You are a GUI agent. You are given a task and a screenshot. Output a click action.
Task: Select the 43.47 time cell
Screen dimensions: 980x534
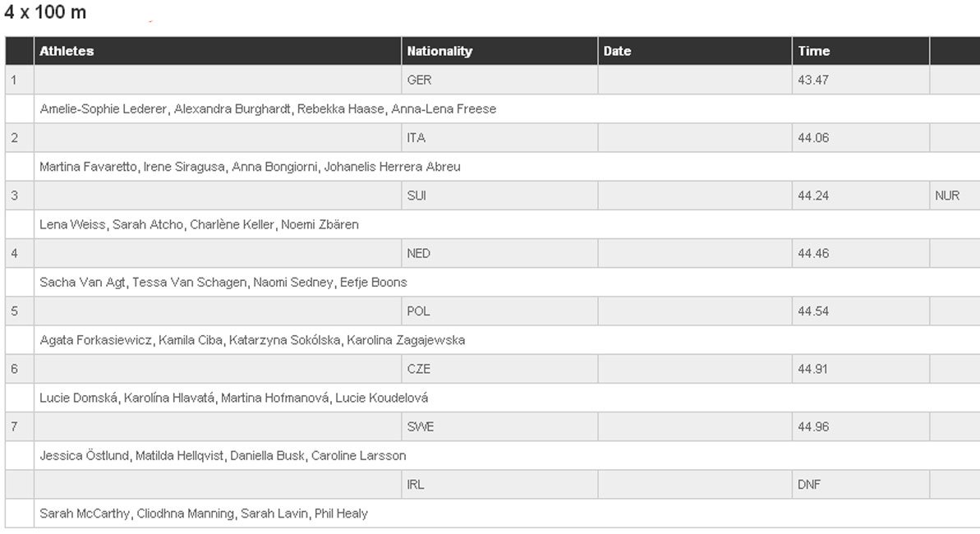tap(861, 80)
